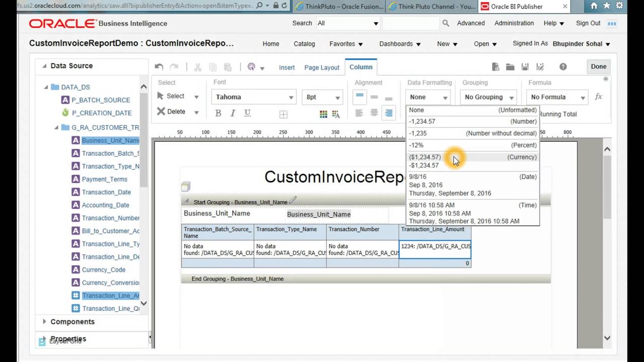
Task: Click the page icon above grouping region
Action: [x=185, y=187]
